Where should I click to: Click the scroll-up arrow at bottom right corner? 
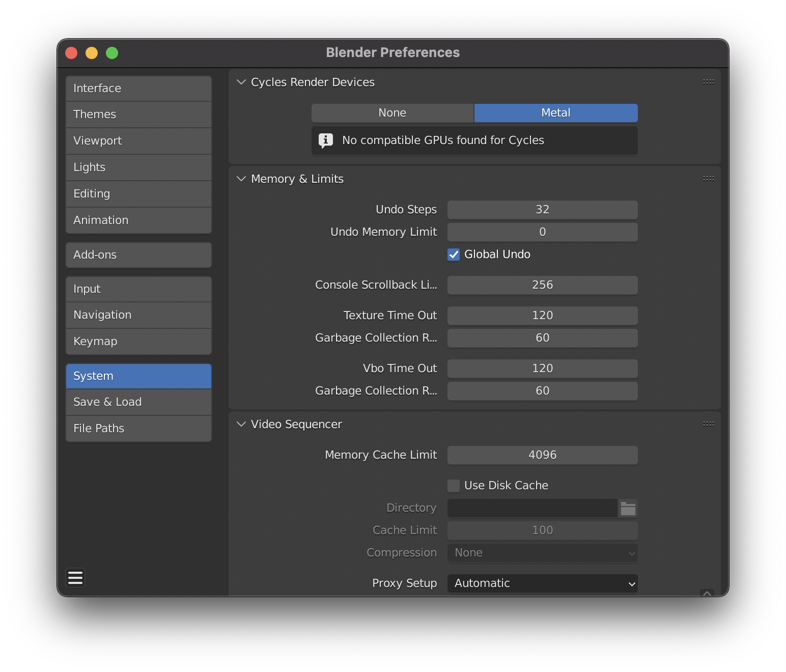[707, 593]
